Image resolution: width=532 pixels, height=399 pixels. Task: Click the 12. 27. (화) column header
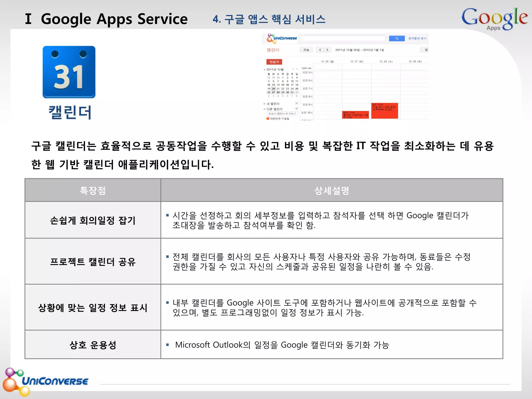[357, 62]
